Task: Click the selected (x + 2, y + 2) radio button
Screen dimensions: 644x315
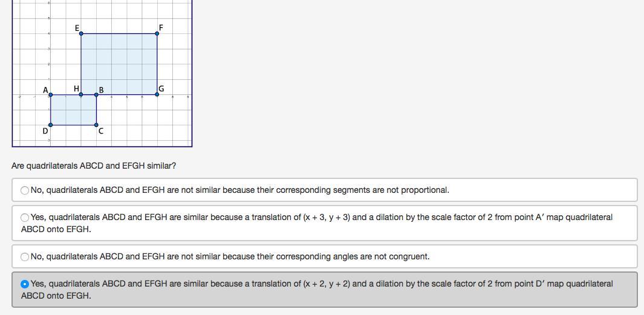Action: 25,284
